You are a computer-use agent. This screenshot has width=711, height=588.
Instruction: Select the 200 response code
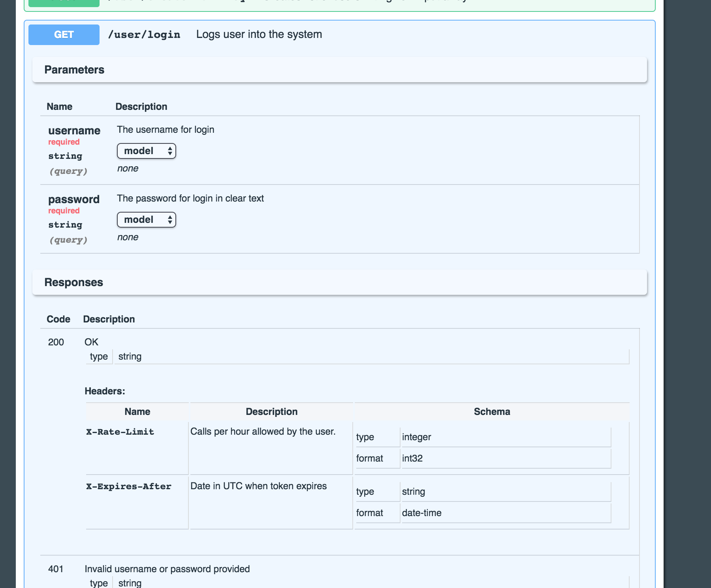click(56, 342)
